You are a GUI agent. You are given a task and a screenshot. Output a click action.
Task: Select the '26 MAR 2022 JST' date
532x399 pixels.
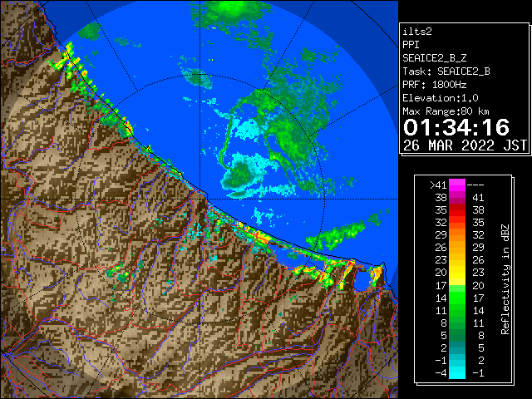[x=465, y=145]
